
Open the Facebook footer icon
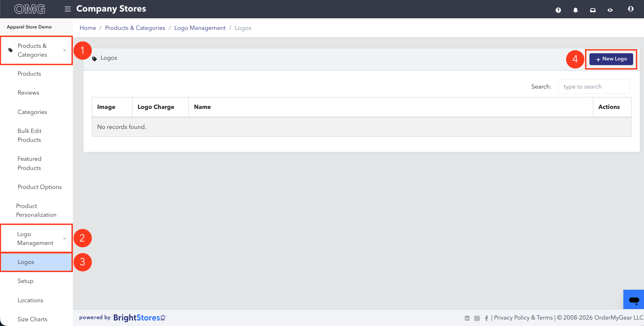coord(486,318)
